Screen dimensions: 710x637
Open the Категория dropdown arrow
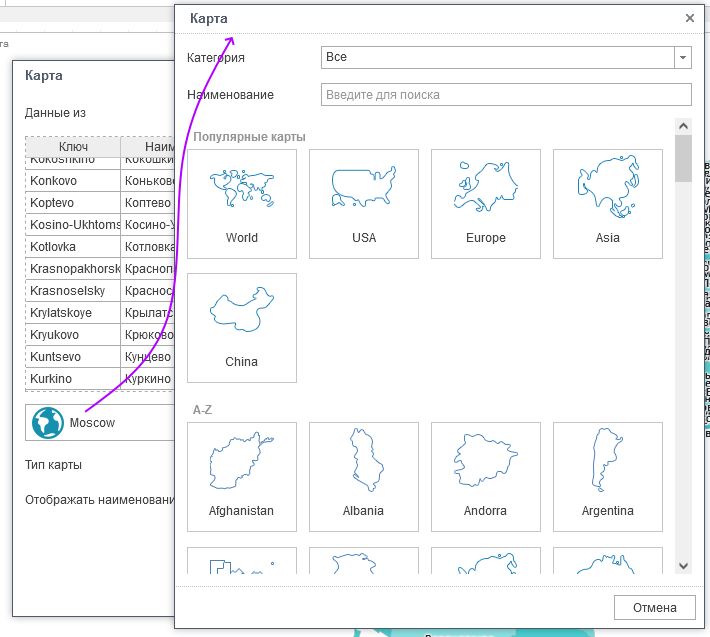coord(683,58)
